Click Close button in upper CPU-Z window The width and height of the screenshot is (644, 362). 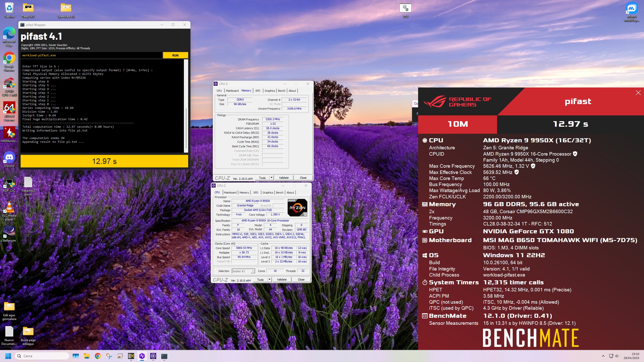coord(303,178)
